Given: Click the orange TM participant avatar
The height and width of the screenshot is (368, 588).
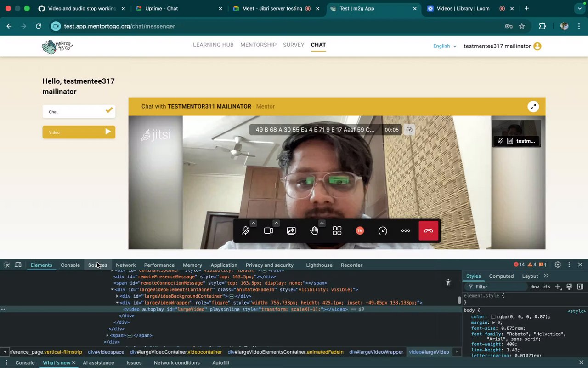Looking at the screenshot, I should pyautogui.click(x=360, y=231).
